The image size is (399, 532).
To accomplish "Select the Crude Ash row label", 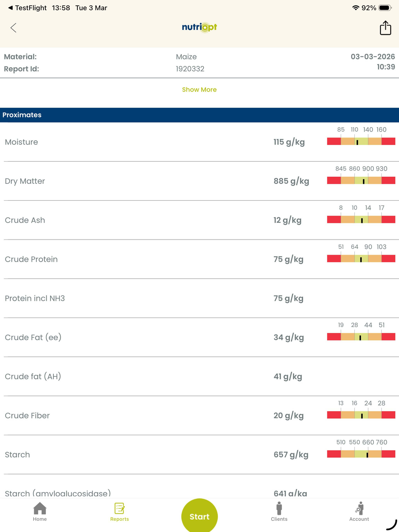I will [x=25, y=220].
